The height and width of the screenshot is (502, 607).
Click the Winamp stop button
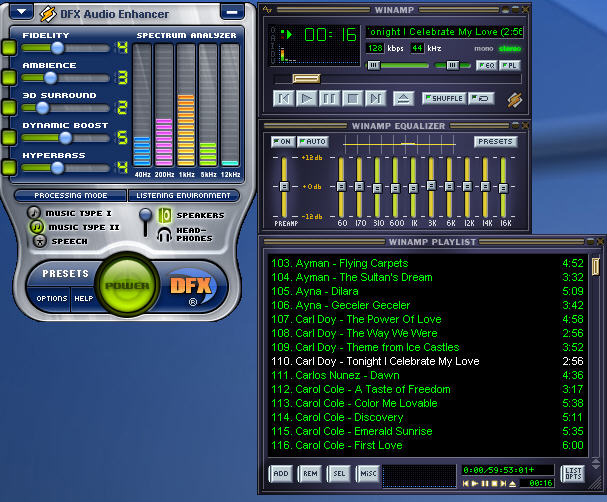(352, 98)
